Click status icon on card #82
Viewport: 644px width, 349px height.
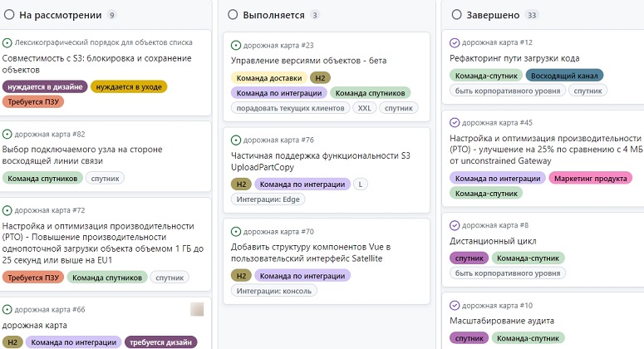[7, 134]
